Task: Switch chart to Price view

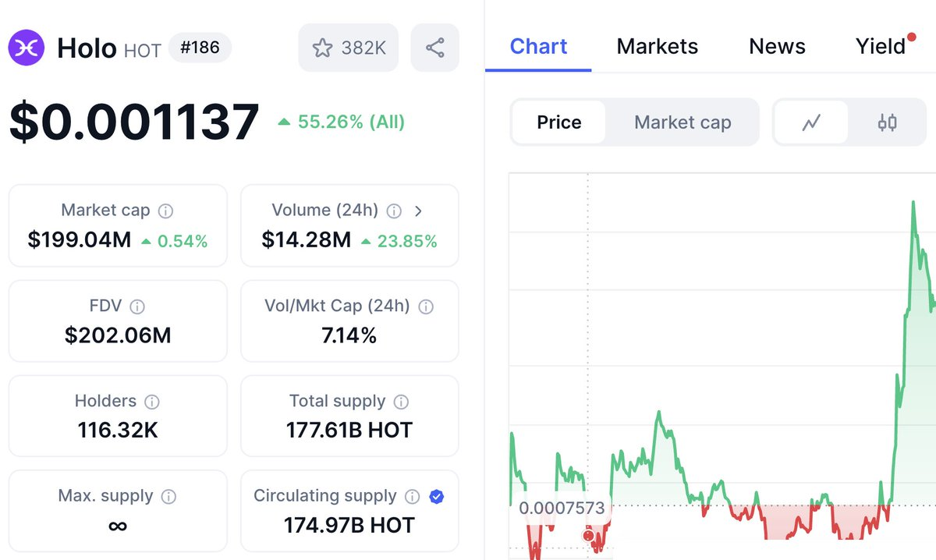Action: click(x=558, y=122)
